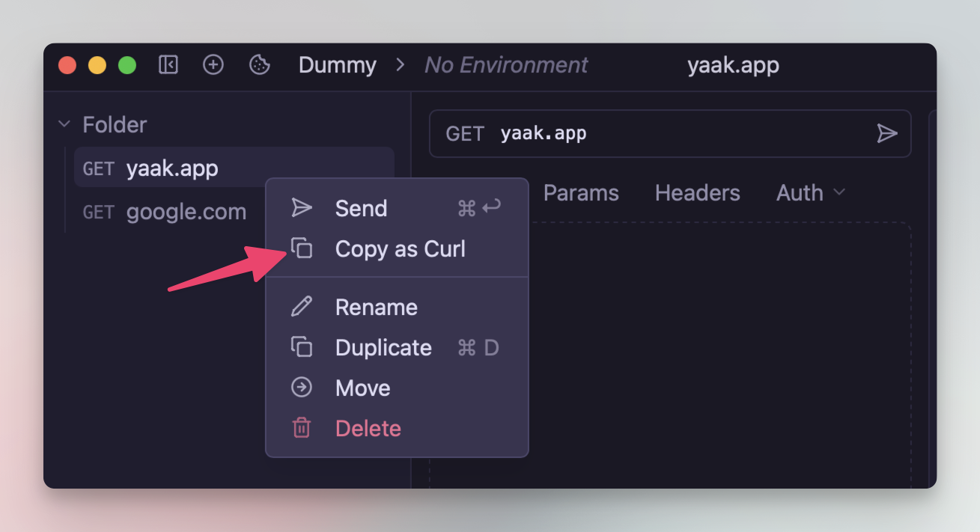The height and width of the screenshot is (532, 980).
Task: Click the yaak.app URL input field
Action: coord(674,134)
